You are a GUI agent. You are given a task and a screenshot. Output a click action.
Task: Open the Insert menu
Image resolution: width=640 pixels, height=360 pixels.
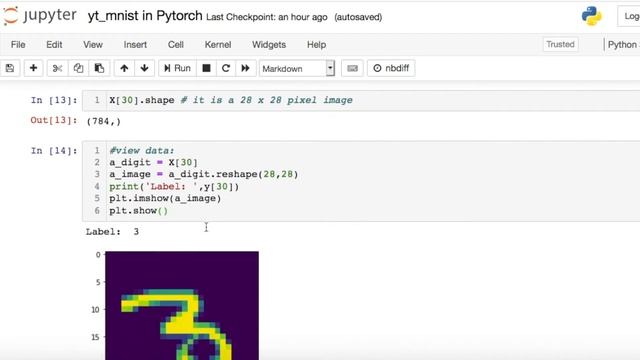135,44
